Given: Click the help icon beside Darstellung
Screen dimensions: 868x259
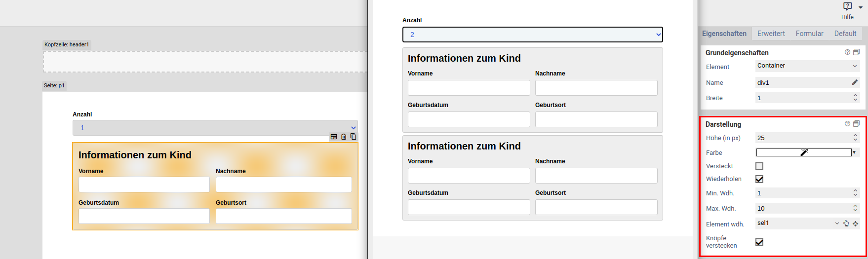Looking at the screenshot, I should point(847,124).
